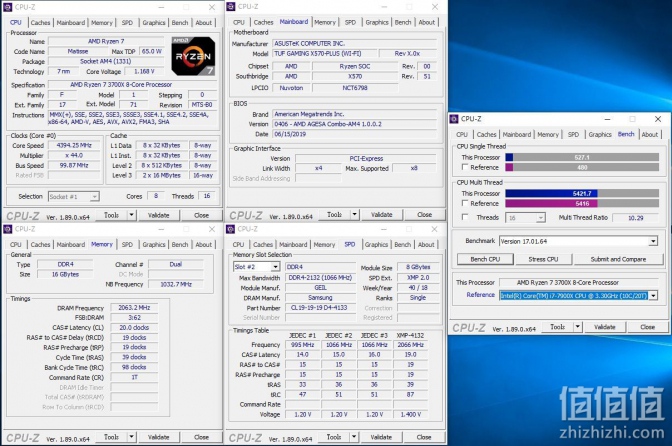672x446 pixels.
Task: Click the CPU-Z title icon in the SPD window
Action: click(x=231, y=229)
